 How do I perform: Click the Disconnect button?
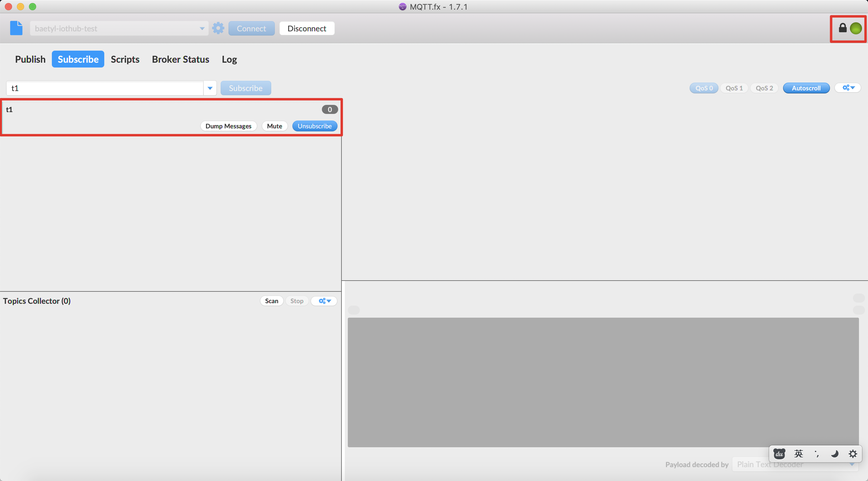click(x=307, y=28)
